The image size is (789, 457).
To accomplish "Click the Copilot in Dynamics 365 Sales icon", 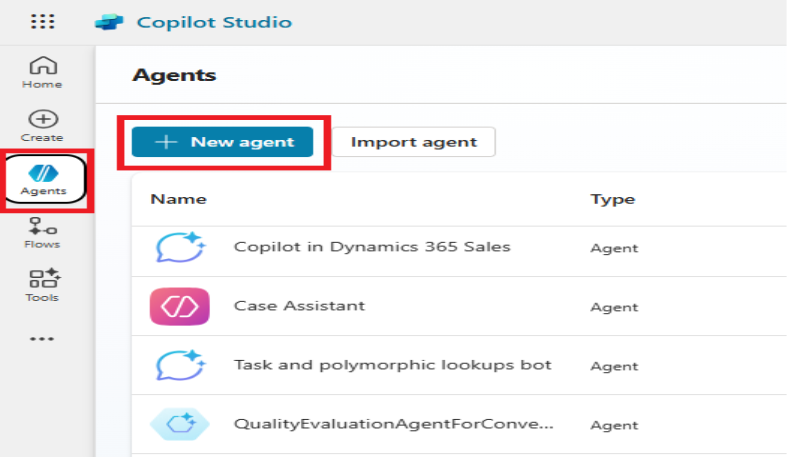I will [x=180, y=247].
